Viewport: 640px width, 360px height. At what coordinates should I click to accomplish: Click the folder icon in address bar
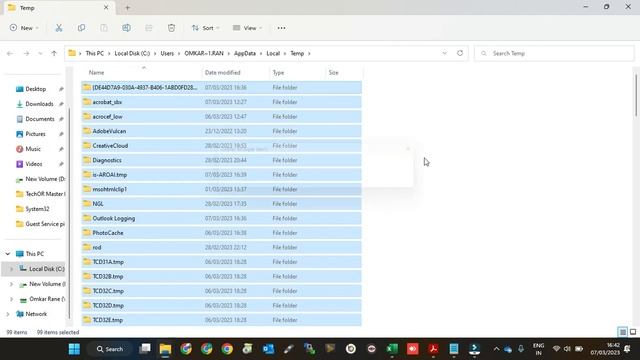72,53
